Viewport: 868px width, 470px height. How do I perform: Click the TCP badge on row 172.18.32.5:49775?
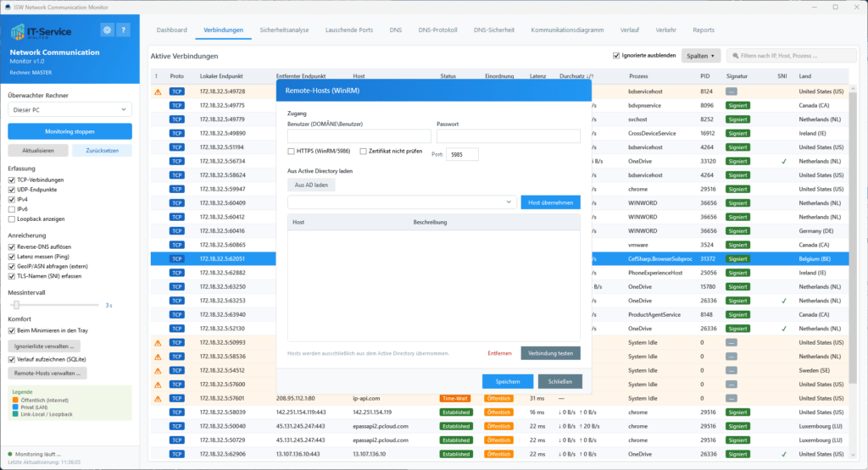click(x=176, y=106)
